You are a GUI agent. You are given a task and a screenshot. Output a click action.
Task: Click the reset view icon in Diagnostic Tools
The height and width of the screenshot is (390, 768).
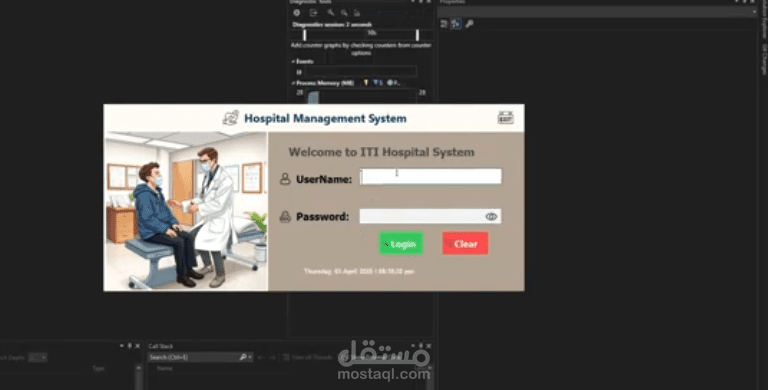[x=357, y=13]
